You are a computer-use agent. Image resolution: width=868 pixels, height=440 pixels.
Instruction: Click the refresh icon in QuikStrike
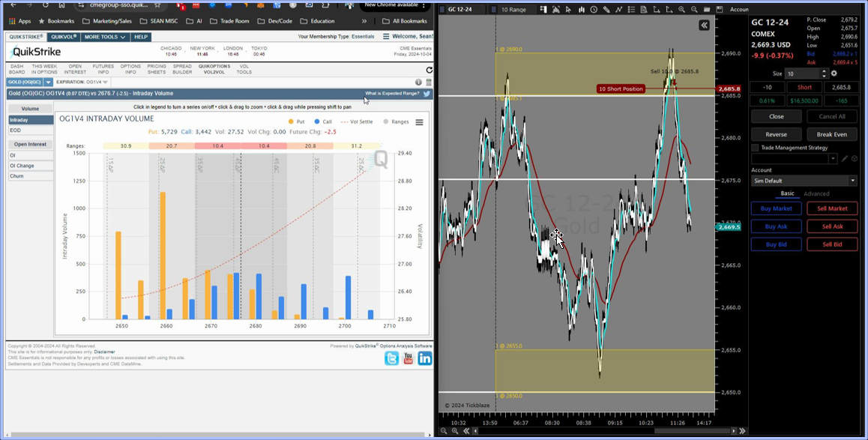click(429, 70)
